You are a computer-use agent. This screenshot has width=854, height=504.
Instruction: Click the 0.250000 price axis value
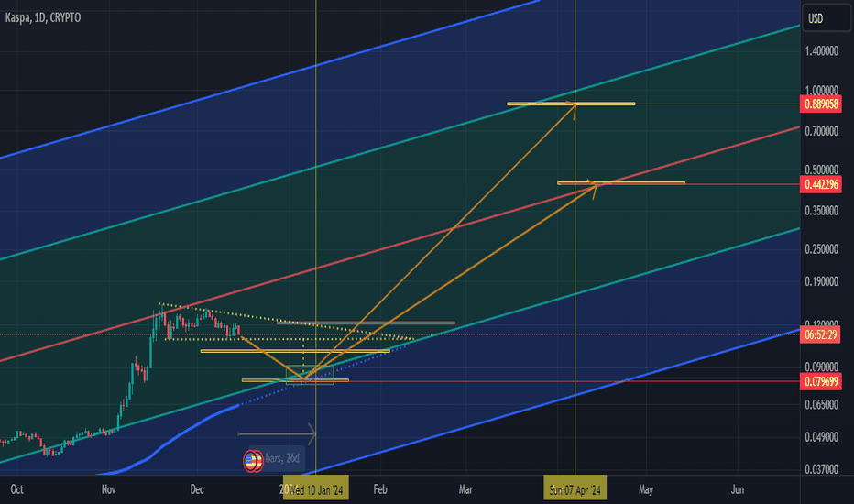[x=821, y=249]
